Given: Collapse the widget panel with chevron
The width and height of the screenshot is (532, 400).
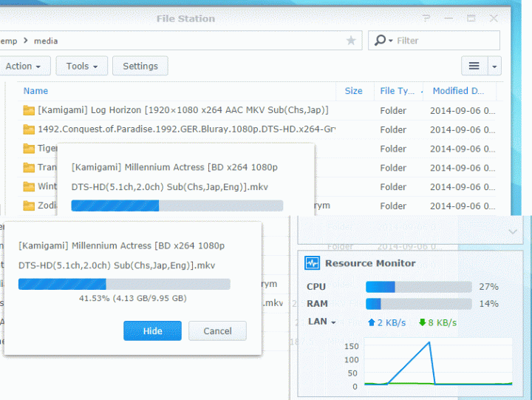Looking at the screenshot, I should (x=513, y=231).
